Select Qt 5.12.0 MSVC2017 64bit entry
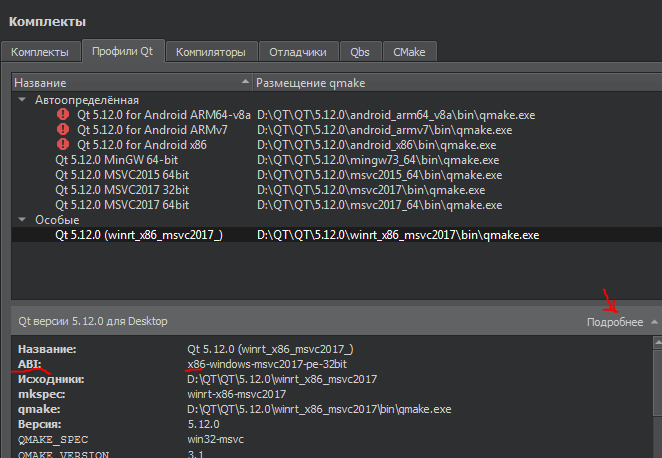The width and height of the screenshot is (662, 458). (122, 205)
